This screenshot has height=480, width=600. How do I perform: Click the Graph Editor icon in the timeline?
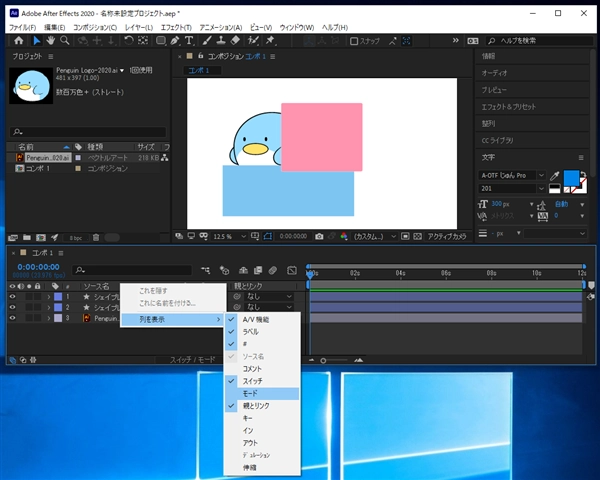pos(292,270)
